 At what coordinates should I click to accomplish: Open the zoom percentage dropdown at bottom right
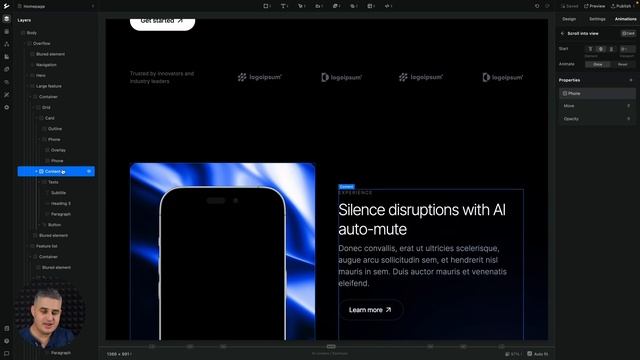[513, 354]
